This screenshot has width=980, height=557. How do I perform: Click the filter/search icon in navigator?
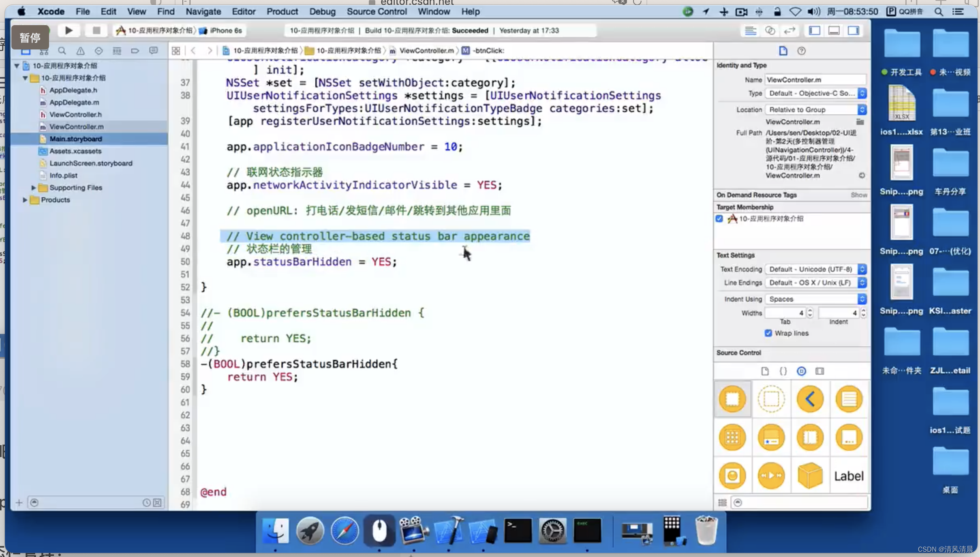[x=61, y=51]
